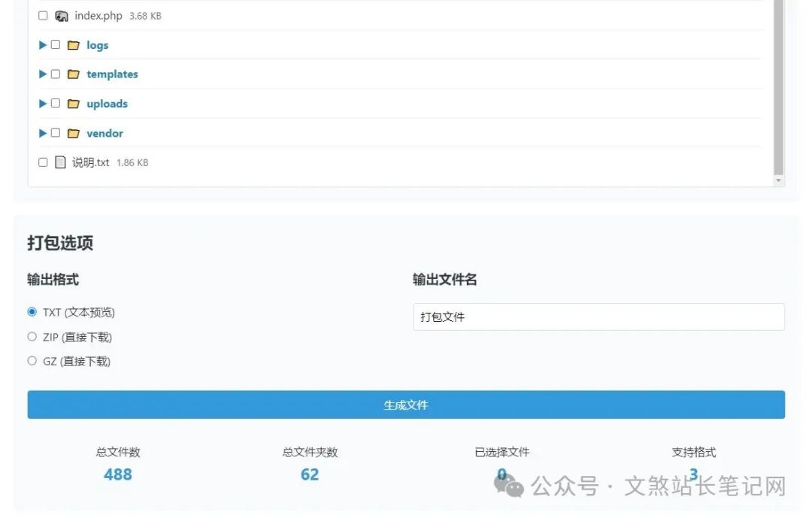Expand the templates folder tree
Image resolution: width=812 pixels, height=518 pixels.
tap(43, 74)
